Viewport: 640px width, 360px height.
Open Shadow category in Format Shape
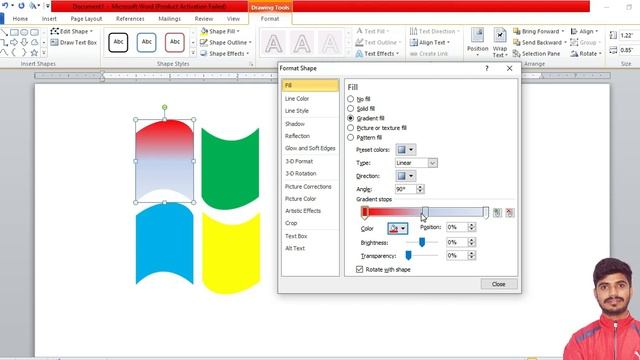310,124
